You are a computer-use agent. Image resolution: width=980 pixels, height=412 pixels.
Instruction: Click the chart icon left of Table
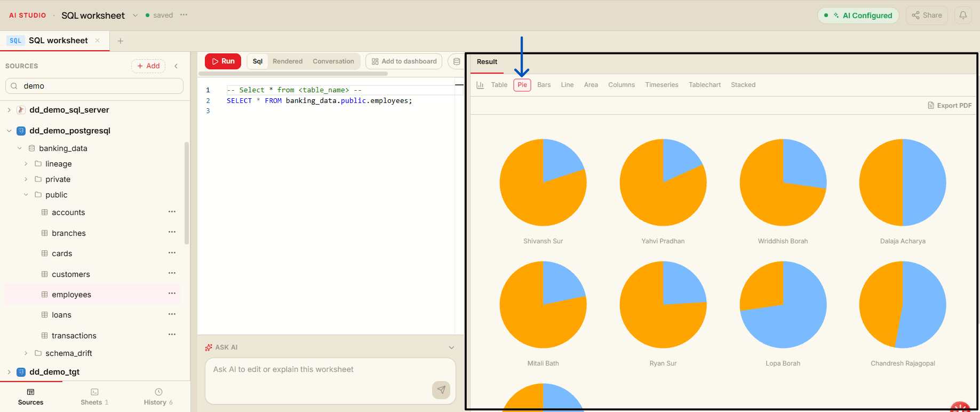[480, 85]
